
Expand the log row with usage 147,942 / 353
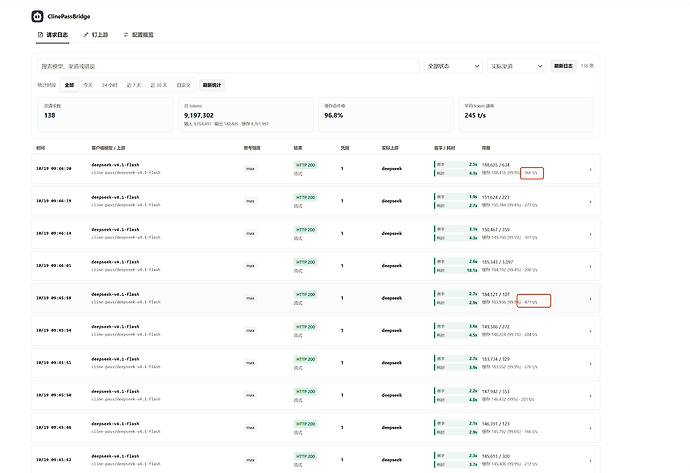tap(590, 396)
